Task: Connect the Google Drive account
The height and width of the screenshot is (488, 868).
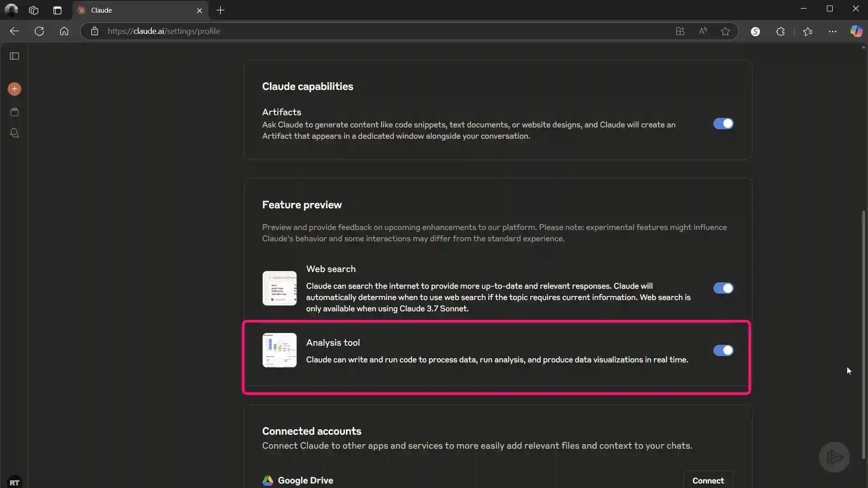Action: 708,480
